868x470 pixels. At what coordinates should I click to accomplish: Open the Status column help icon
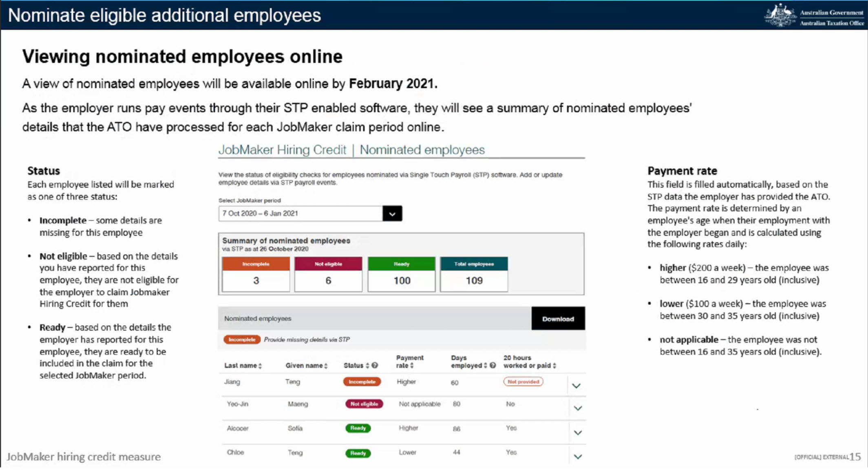pos(375,366)
